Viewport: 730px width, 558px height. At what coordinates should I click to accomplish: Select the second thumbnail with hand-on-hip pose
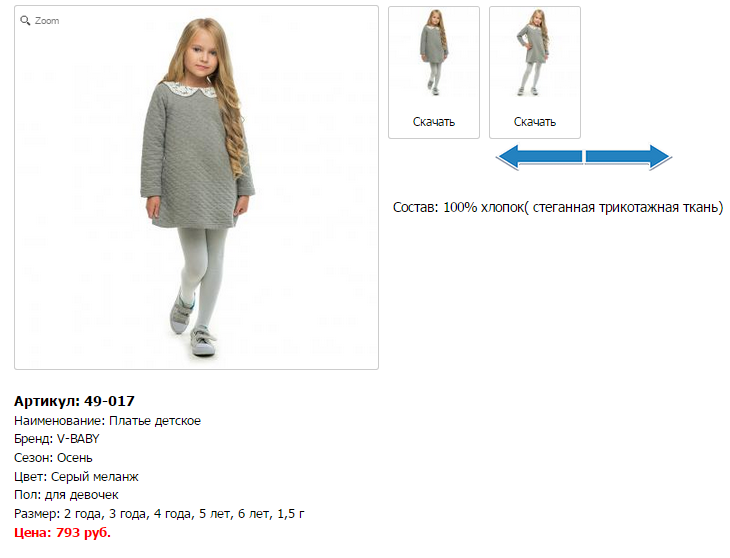tap(535, 54)
